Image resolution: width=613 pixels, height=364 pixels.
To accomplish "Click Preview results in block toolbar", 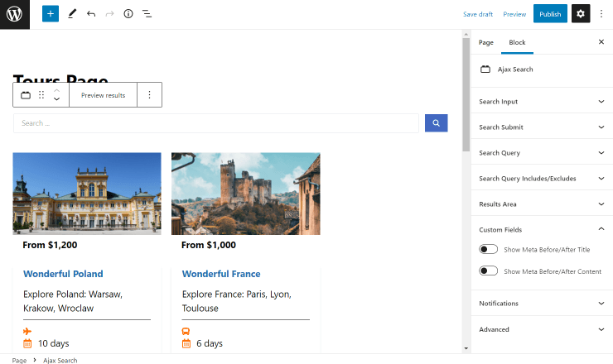I will pyautogui.click(x=104, y=95).
